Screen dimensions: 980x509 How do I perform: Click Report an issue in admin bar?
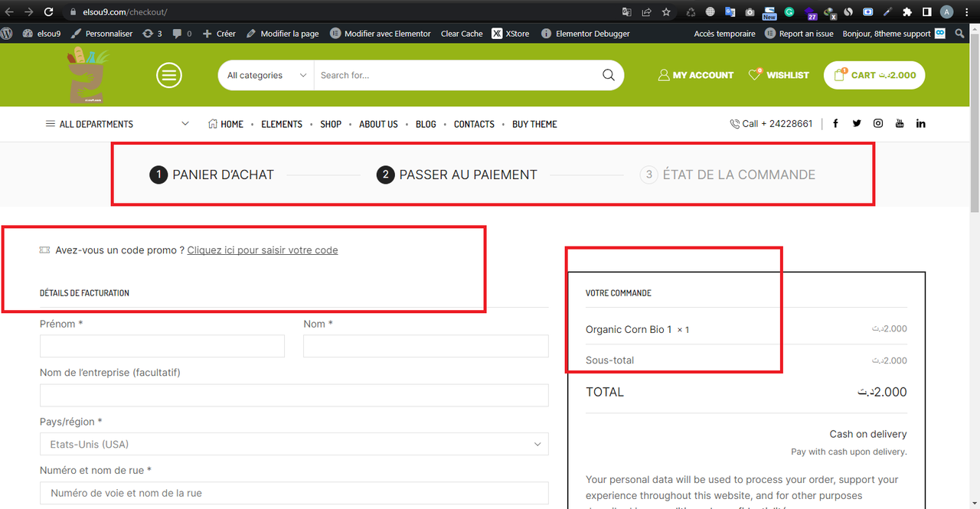coord(799,34)
